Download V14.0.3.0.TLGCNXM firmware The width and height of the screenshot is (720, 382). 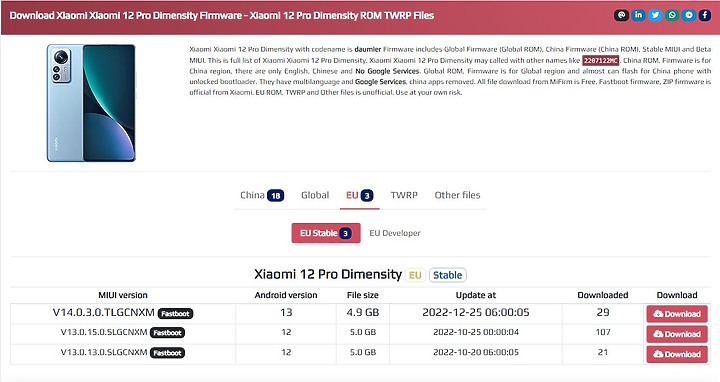point(677,314)
